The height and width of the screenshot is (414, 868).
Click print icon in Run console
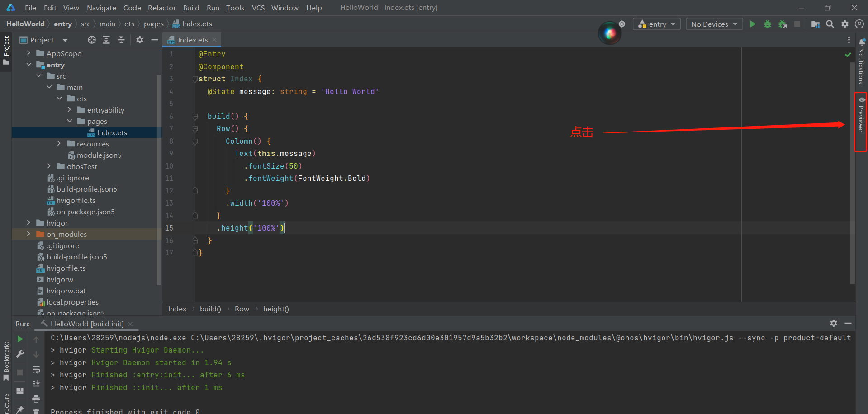(36, 399)
